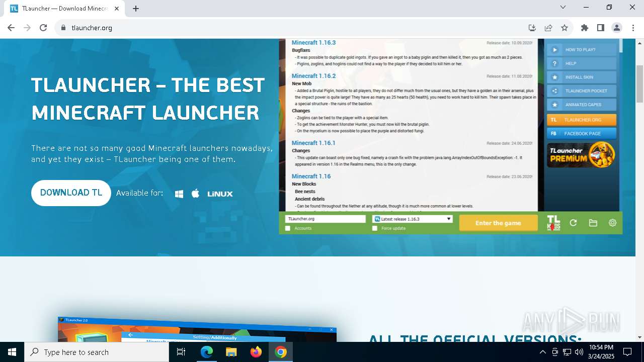
Task: Click the Minecraft 1.16 heading
Action: (x=311, y=176)
